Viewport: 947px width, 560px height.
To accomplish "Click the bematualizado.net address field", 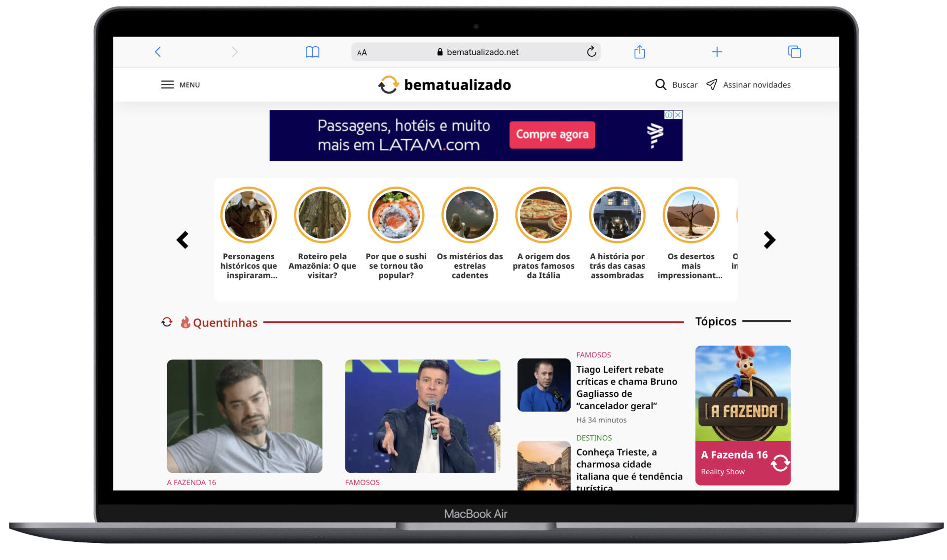I will click(x=482, y=52).
